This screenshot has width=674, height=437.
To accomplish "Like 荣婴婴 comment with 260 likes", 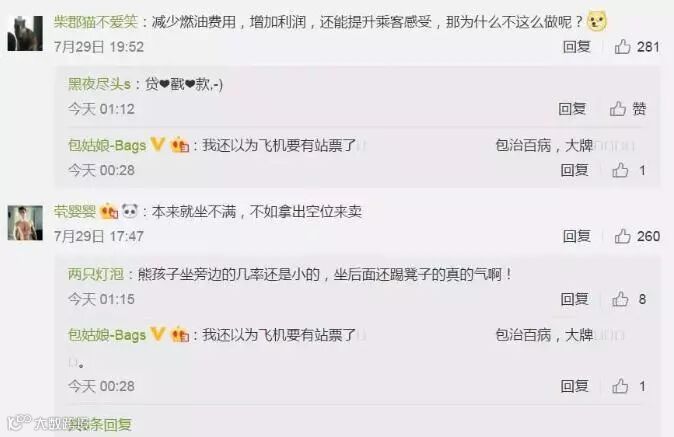I will [622, 236].
